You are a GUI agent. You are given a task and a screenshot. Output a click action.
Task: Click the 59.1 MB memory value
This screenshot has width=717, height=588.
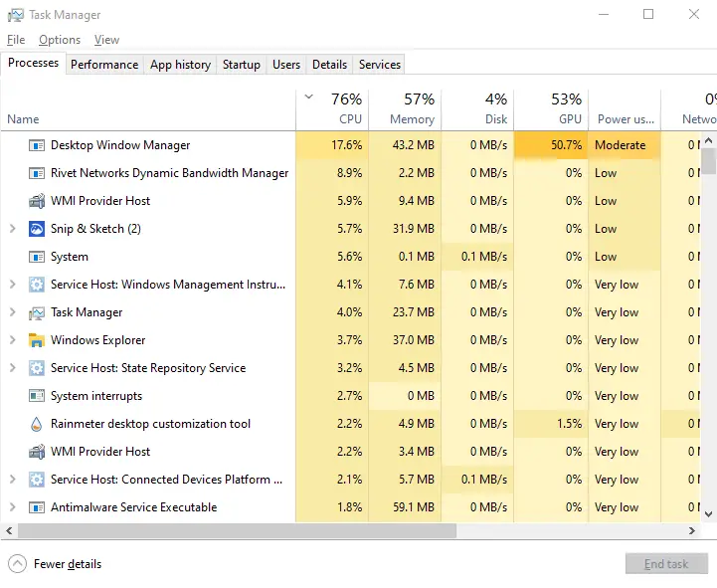pos(414,507)
